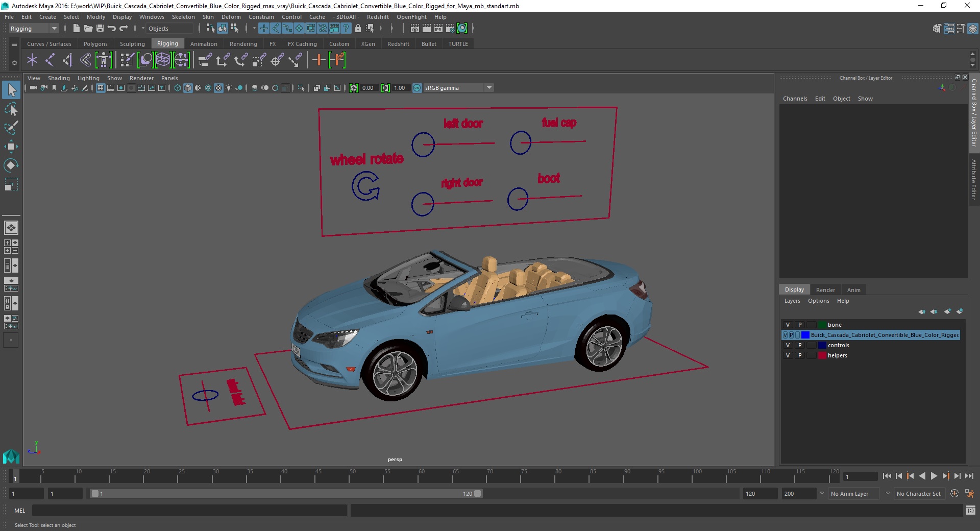Toggle visibility V of helpers layer
Viewport: 980px width, 531px height.
coord(788,355)
